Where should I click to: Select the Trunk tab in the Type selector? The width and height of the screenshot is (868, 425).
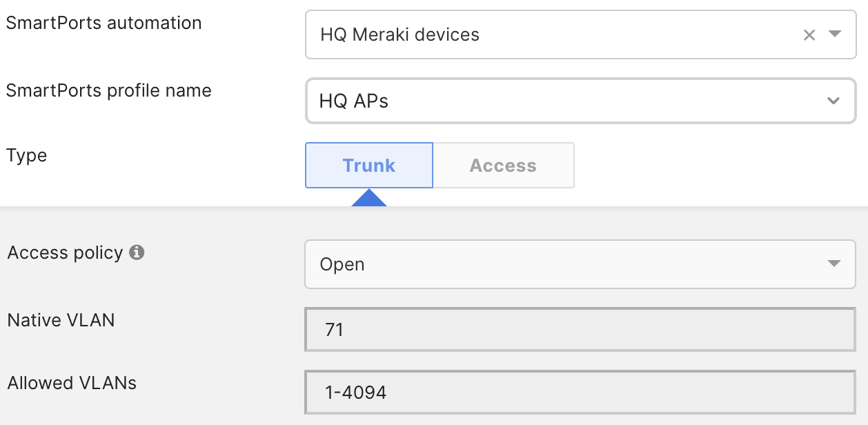[x=368, y=165]
